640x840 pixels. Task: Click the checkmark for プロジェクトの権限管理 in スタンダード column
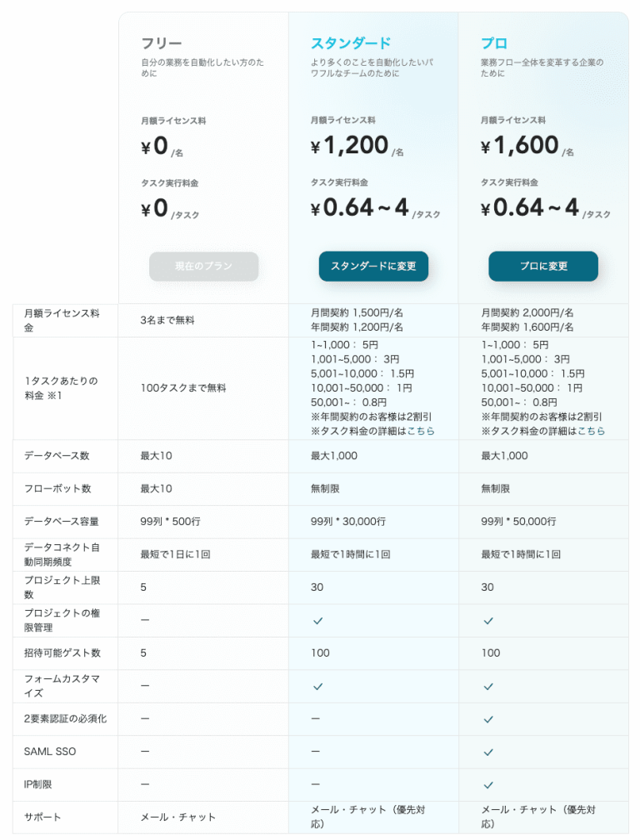tap(315, 620)
